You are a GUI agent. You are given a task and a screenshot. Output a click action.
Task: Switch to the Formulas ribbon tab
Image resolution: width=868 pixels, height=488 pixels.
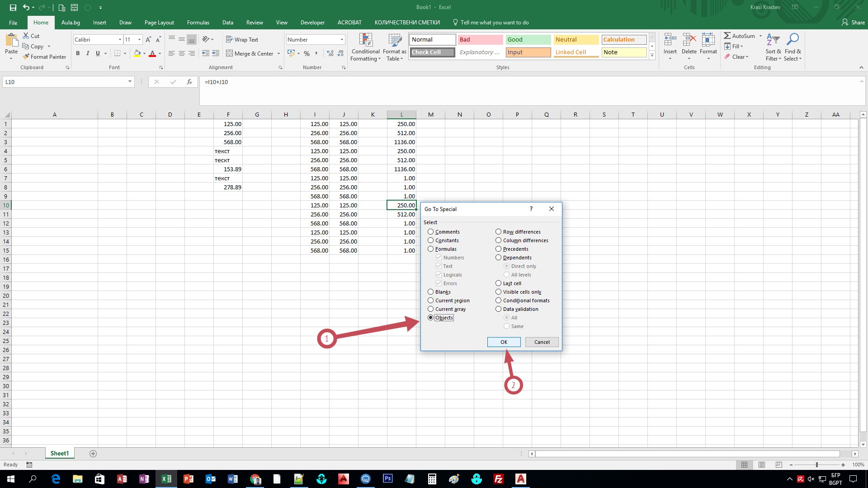pyautogui.click(x=198, y=23)
